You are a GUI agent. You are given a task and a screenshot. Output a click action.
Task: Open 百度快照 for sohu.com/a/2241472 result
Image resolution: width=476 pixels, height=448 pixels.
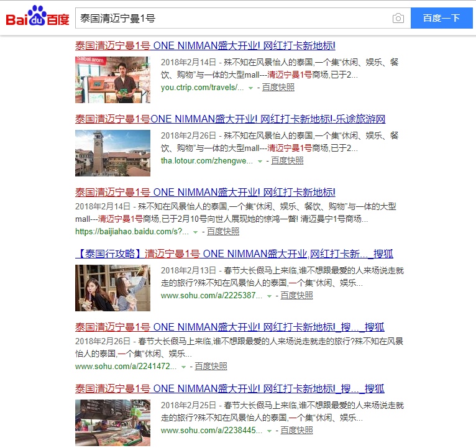211,367
